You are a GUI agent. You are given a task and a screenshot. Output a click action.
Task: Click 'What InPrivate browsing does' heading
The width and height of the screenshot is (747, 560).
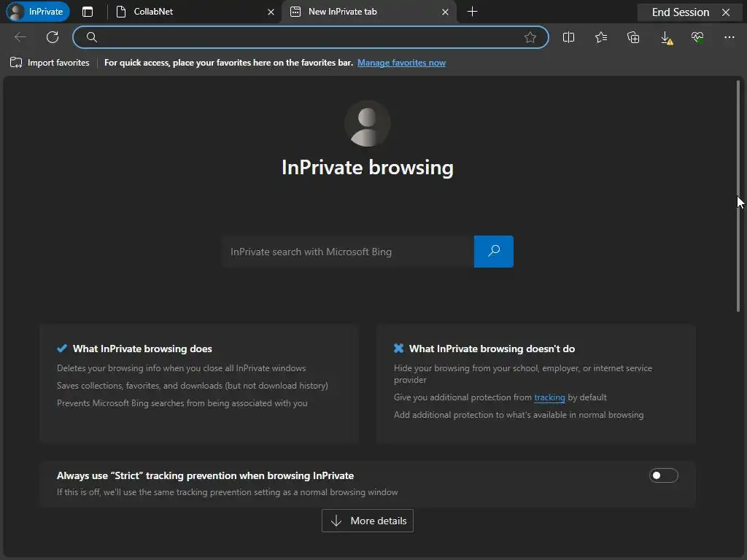pos(142,349)
